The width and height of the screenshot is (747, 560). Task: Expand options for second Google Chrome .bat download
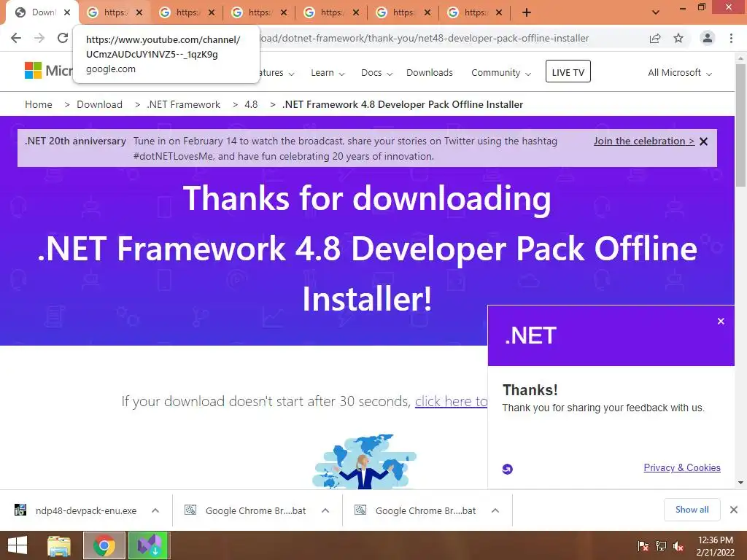pos(495,510)
